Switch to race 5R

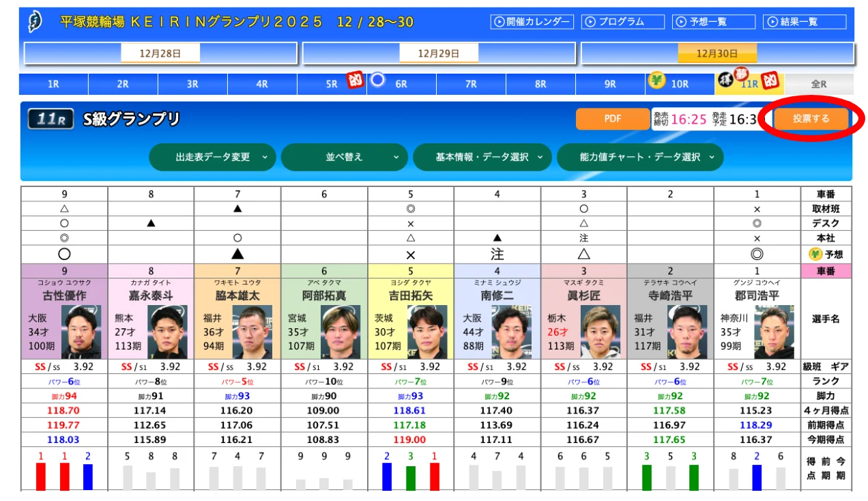[332, 84]
